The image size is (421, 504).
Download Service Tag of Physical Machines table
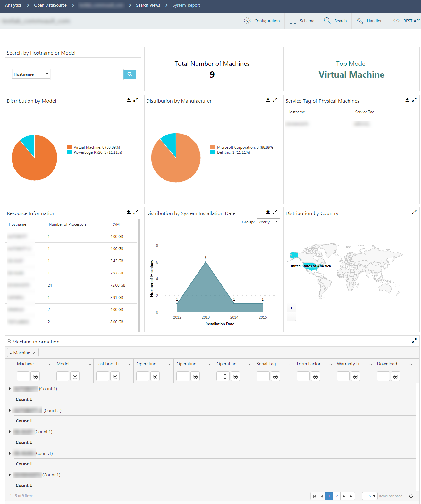(407, 100)
